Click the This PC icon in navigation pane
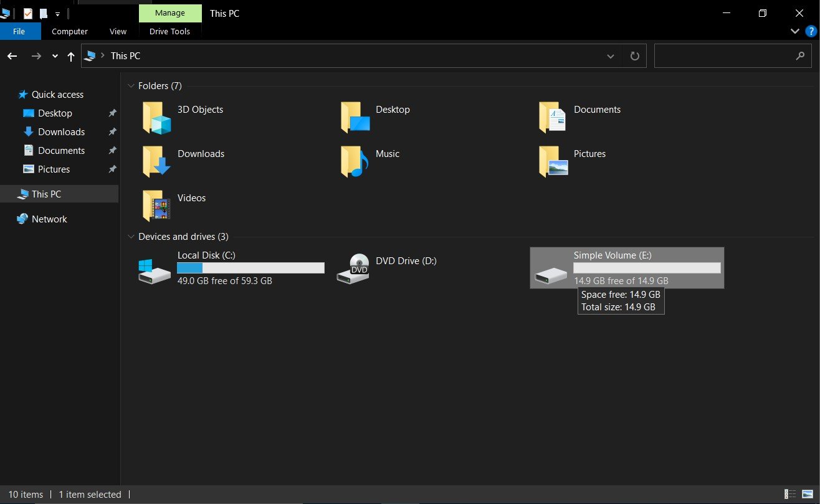The image size is (820, 504). [22, 194]
